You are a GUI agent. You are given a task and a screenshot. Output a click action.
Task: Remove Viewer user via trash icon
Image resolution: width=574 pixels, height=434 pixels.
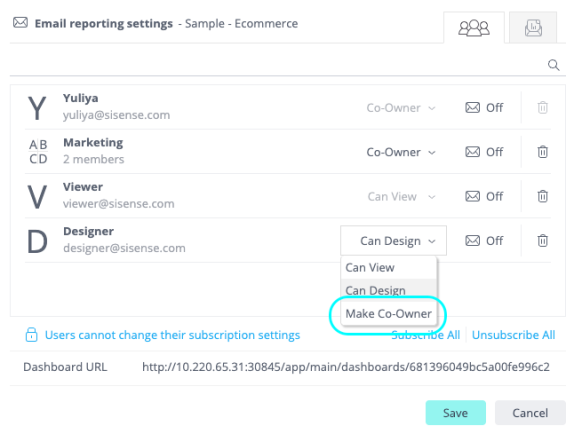click(543, 197)
